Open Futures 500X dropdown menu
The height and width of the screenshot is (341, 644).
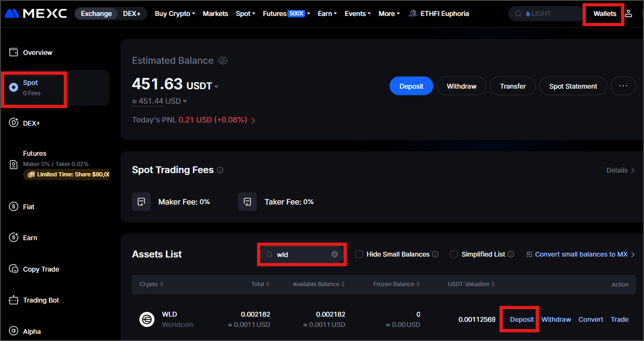(286, 14)
